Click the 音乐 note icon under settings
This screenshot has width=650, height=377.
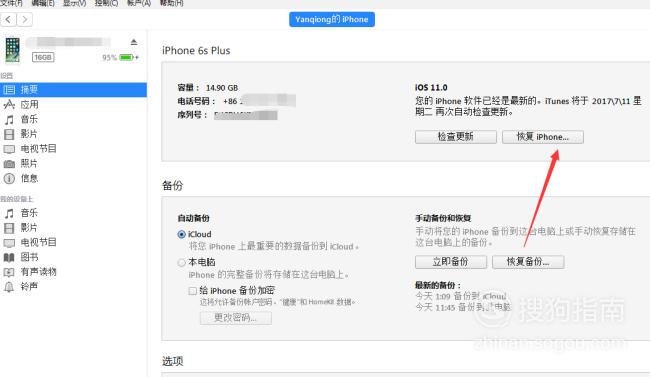9,119
